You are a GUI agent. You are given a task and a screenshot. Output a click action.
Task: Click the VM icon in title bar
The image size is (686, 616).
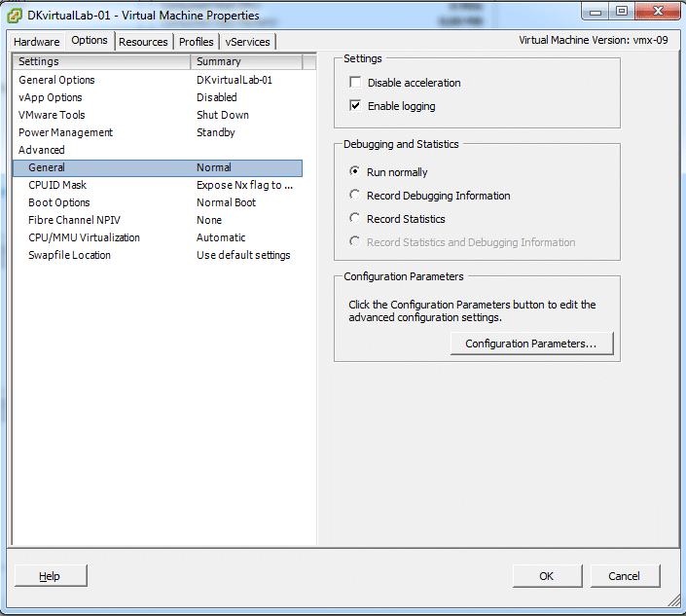(15, 16)
